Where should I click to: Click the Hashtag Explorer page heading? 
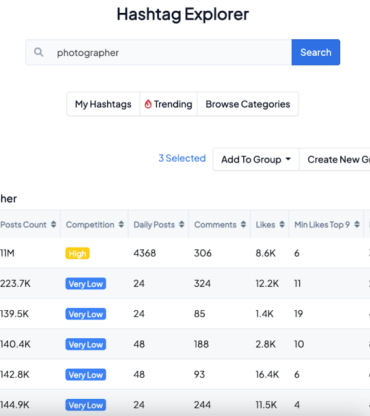pos(183,14)
